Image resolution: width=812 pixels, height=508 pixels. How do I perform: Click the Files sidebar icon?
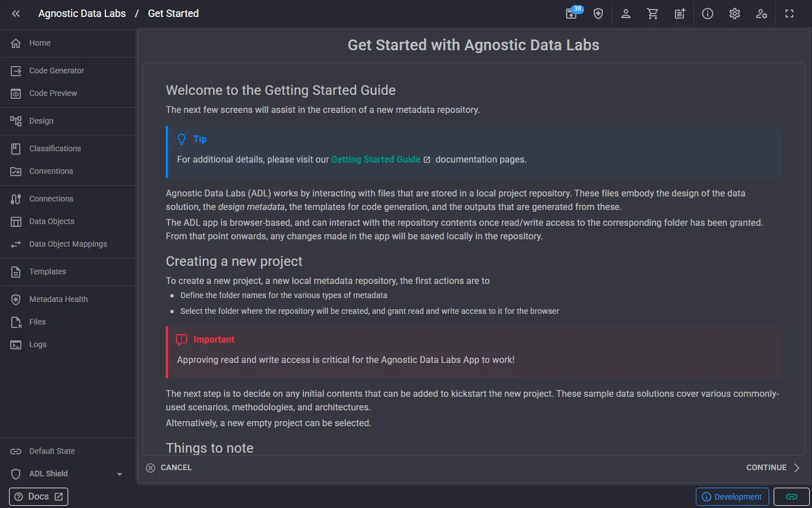point(16,322)
